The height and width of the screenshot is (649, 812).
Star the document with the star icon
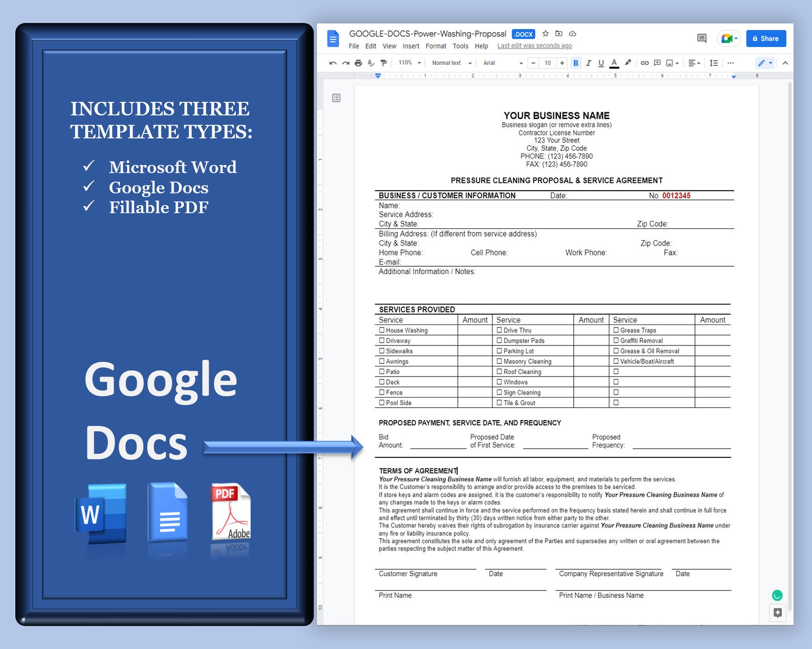pos(546,34)
